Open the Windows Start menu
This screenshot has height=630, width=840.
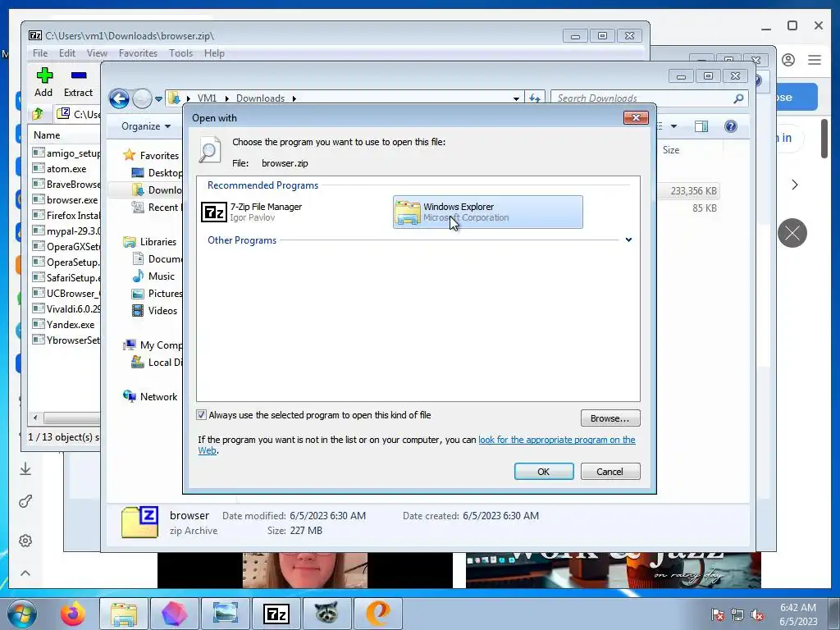22,614
